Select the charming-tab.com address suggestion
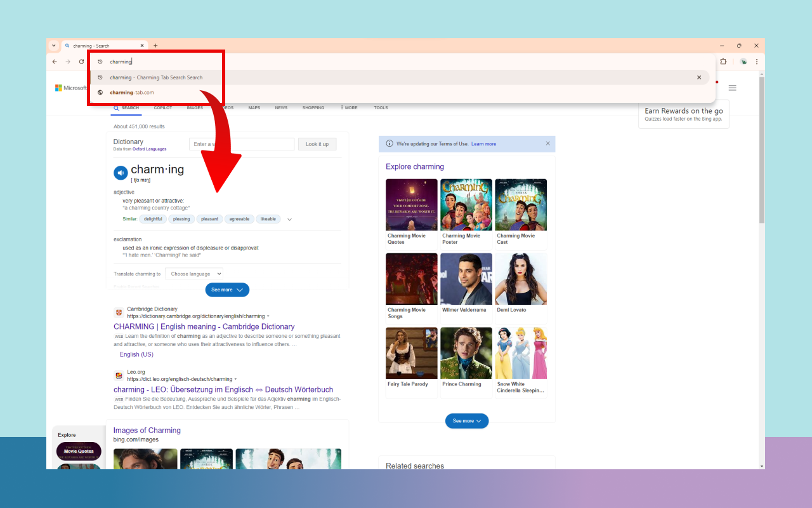 tap(132, 93)
